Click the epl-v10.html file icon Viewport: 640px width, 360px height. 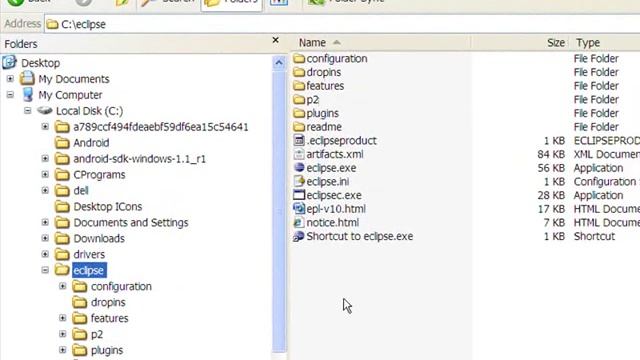(299, 209)
